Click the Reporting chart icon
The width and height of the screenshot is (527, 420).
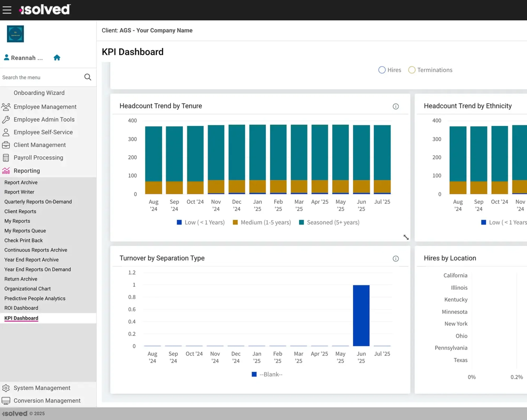point(6,171)
